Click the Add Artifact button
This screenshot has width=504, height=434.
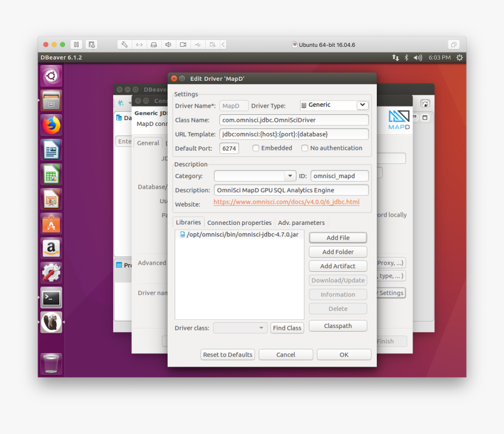point(338,266)
